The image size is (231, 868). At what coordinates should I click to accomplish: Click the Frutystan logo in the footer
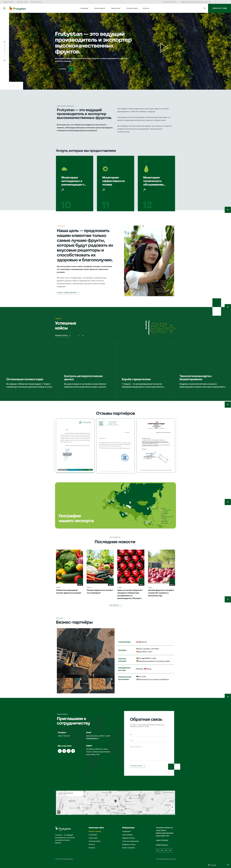pos(63,829)
